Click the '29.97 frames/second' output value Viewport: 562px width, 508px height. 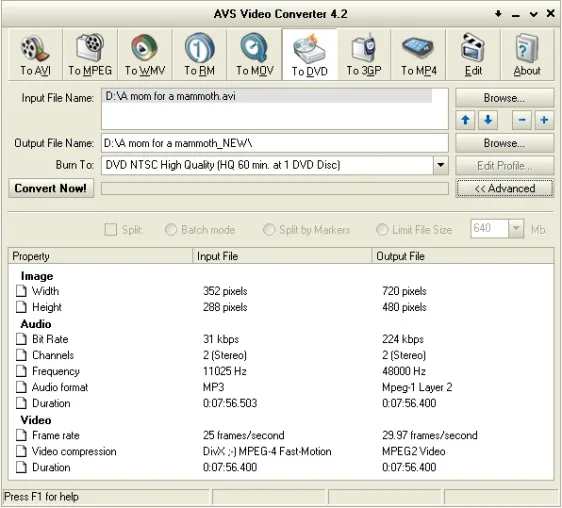430,435
